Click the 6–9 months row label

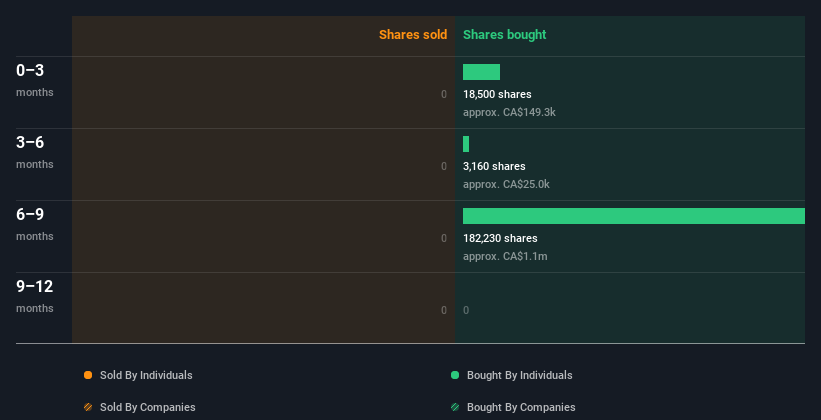[35, 224]
